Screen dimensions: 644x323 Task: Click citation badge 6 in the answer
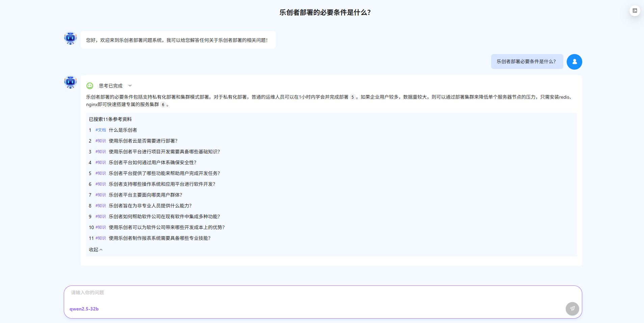[x=163, y=105]
